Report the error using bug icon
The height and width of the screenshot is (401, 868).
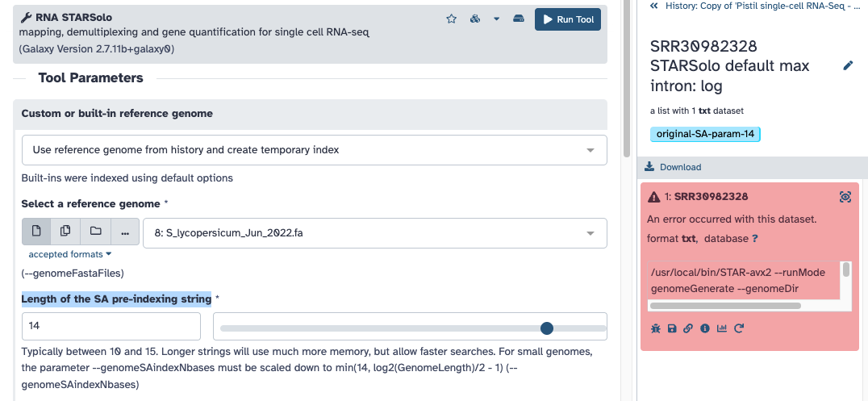click(x=655, y=328)
